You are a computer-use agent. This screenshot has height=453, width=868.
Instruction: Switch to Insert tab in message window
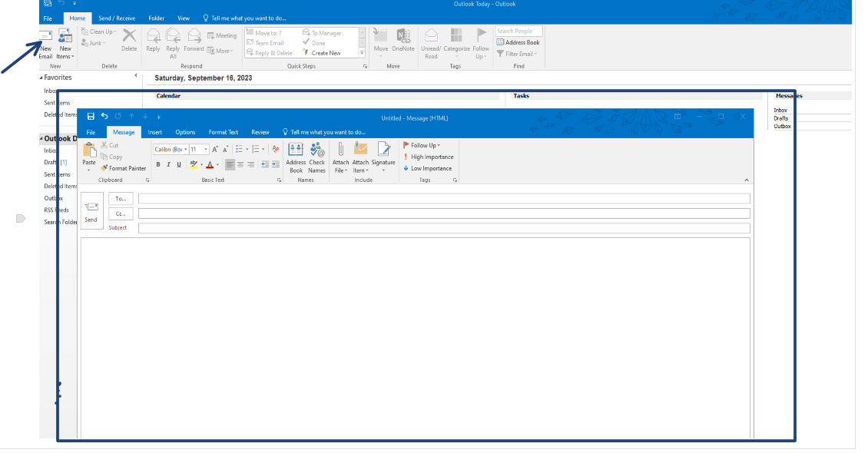coord(155,132)
